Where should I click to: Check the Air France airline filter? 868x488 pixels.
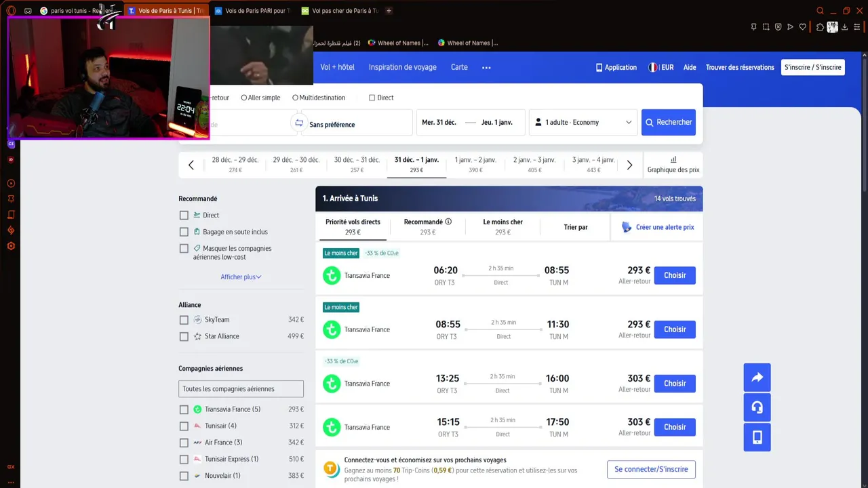184,443
